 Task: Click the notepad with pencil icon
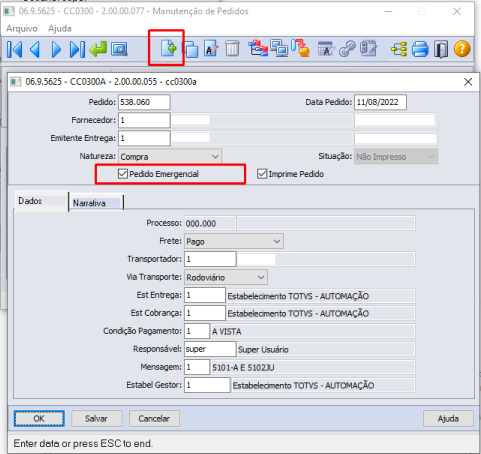click(369, 49)
